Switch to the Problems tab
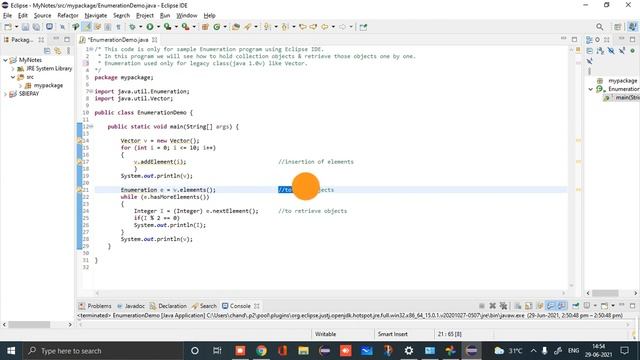 [x=95, y=306]
